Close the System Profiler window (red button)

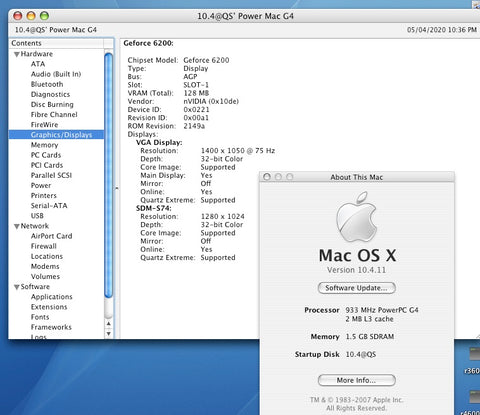18,16
